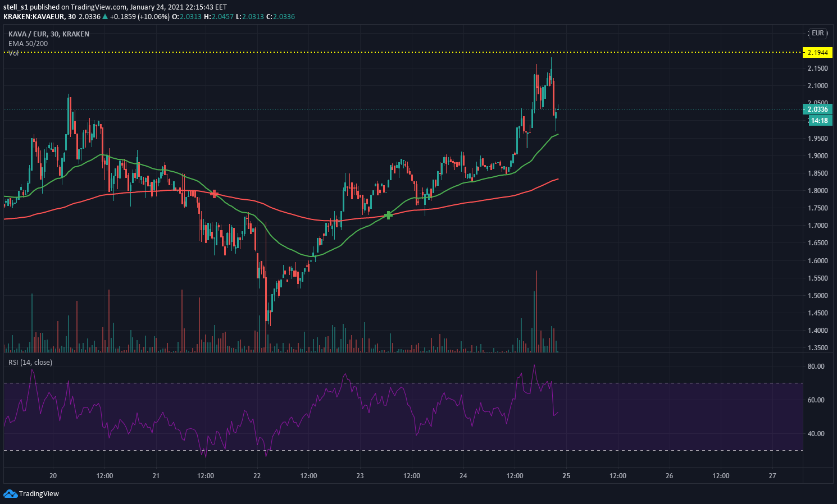This screenshot has height=504, width=837.
Task: Click the 2.1000 price axis label
Action: pyautogui.click(x=817, y=86)
